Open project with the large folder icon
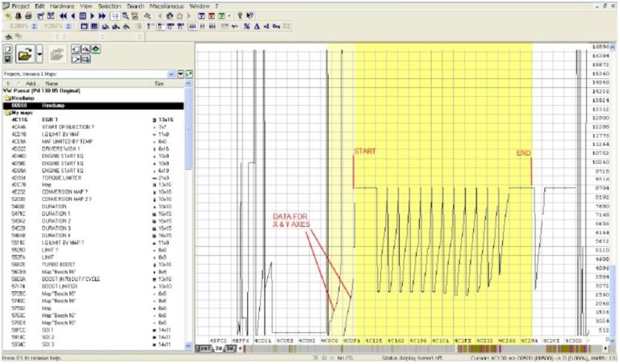Image resolution: width=620 pixels, height=364 pixels. 23,54
